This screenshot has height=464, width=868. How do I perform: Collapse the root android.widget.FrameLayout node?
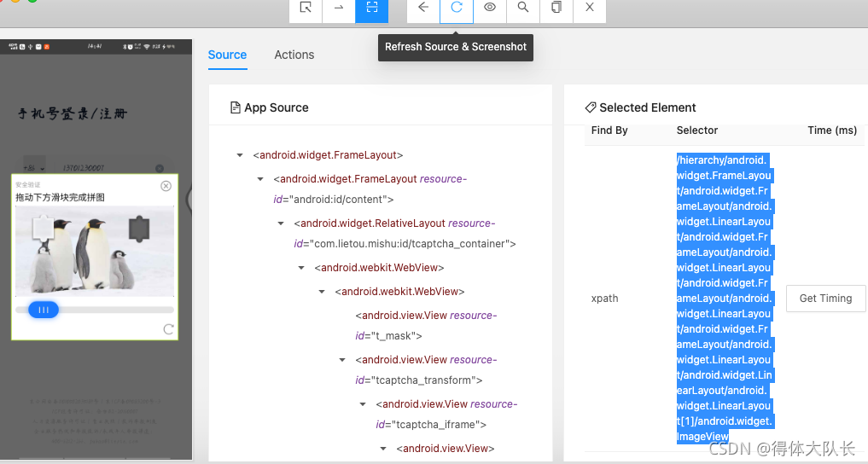pyautogui.click(x=240, y=155)
